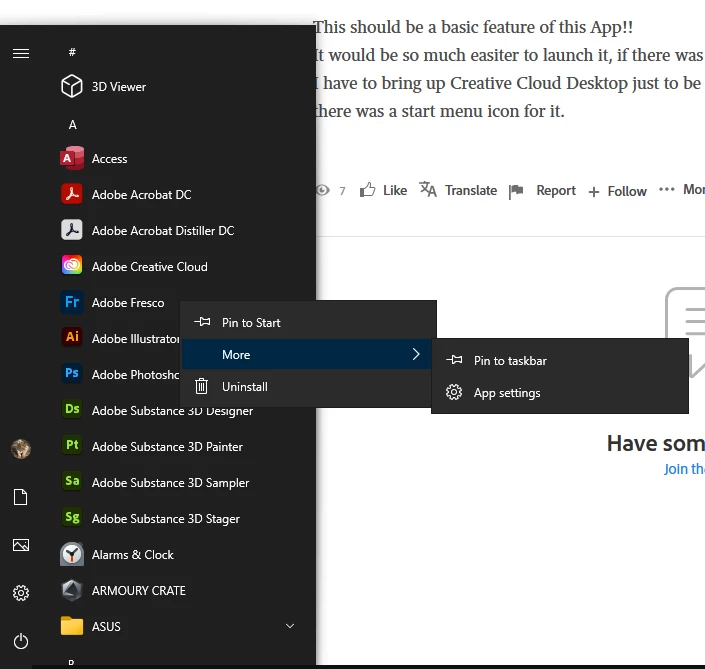
Task: Click the Join link below the heading
Action: point(684,469)
